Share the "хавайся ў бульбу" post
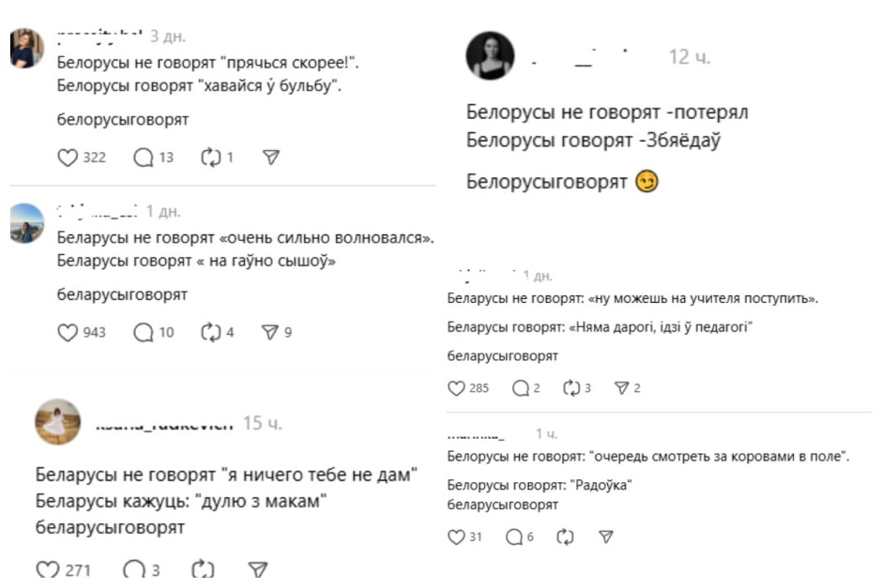The width and height of the screenshot is (882, 588). pyautogui.click(x=270, y=158)
